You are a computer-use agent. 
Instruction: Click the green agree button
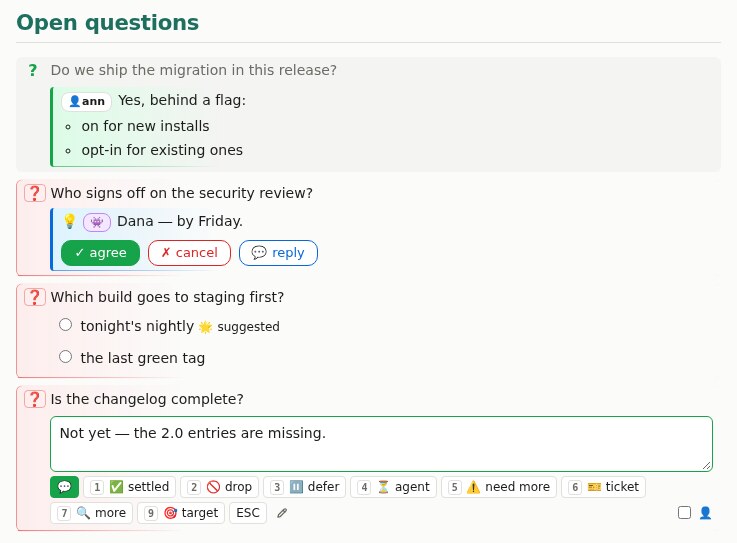point(101,253)
